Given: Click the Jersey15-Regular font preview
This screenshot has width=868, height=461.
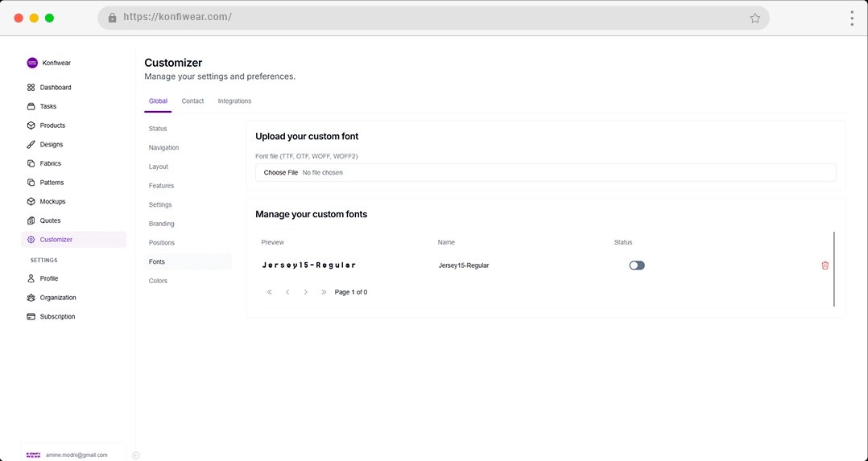Looking at the screenshot, I should 309,265.
